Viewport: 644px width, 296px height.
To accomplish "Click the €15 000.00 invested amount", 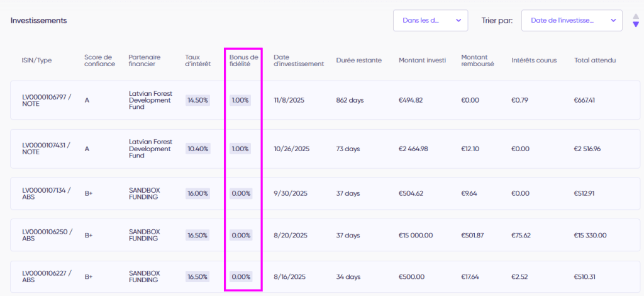I will click(x=416, y=236).
